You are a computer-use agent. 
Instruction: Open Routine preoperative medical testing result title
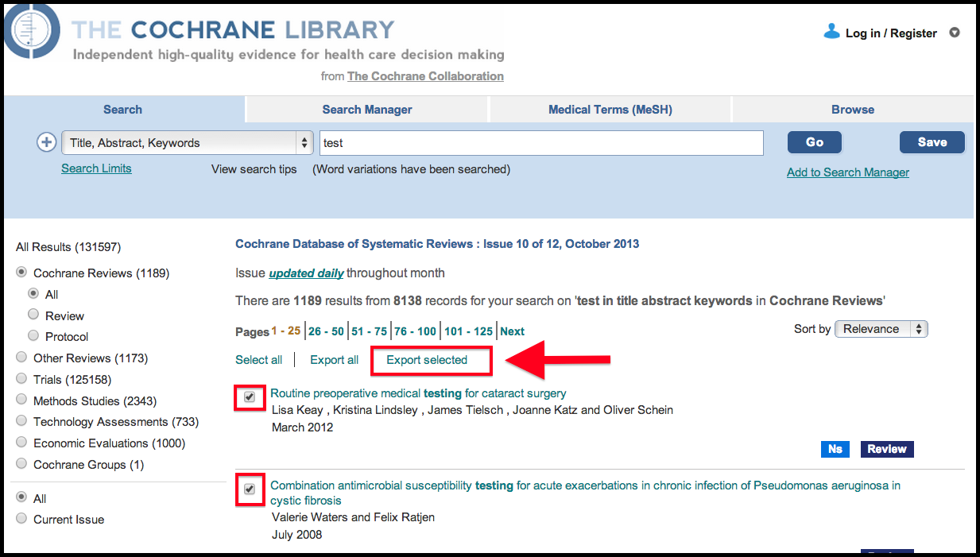(418, 393)
